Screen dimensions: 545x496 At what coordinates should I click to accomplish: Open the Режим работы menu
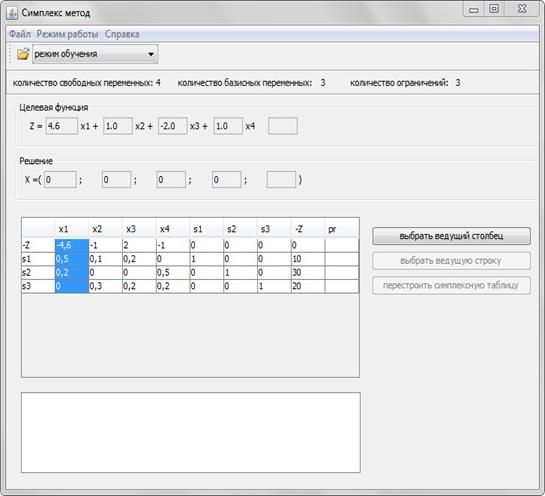coord(67,34)
